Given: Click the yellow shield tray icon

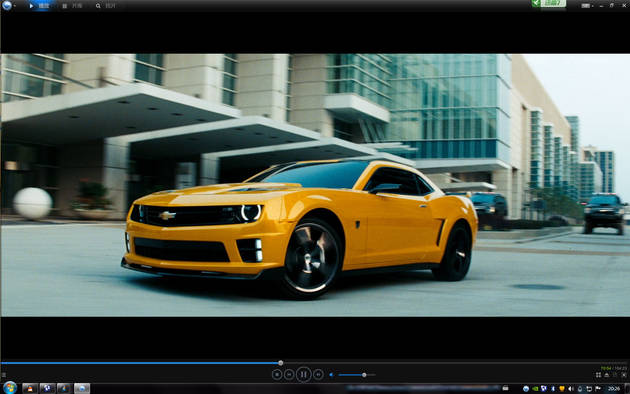Looking at the screenshot, I should point(562,388).
